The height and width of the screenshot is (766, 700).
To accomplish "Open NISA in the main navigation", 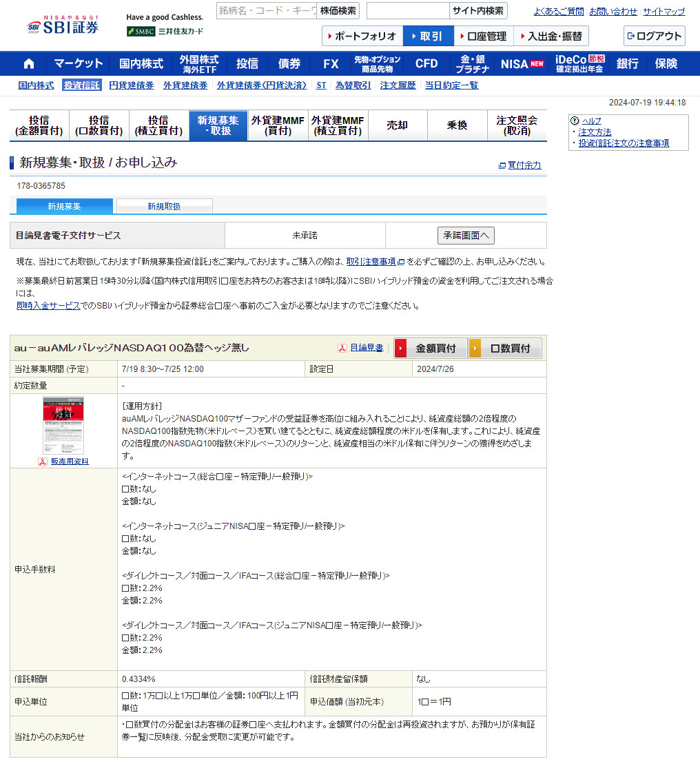I will pyautogui.click(x=522, y=64).
